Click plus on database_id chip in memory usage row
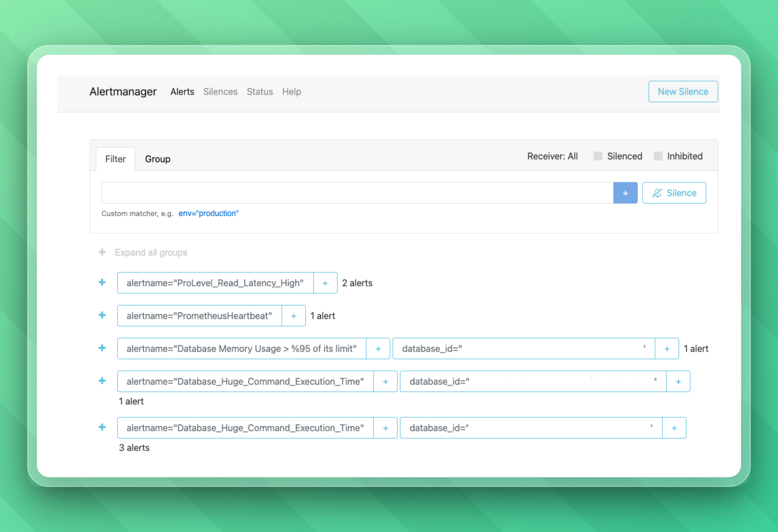This screenshot has height=532, width=778. 667,348
